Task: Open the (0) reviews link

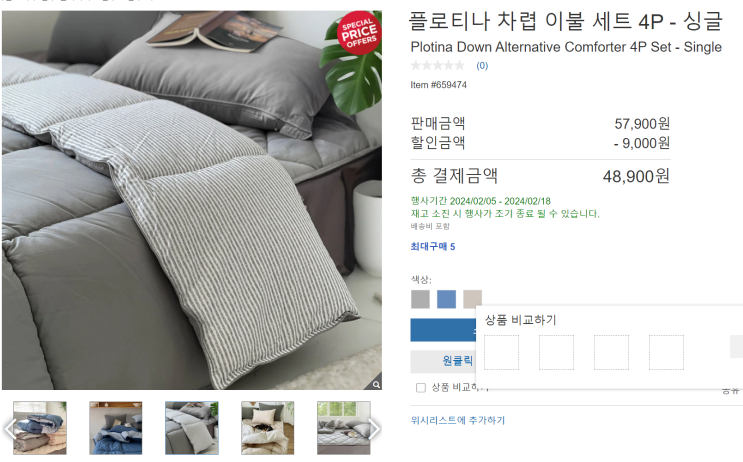Action: (x=482, y=66)
